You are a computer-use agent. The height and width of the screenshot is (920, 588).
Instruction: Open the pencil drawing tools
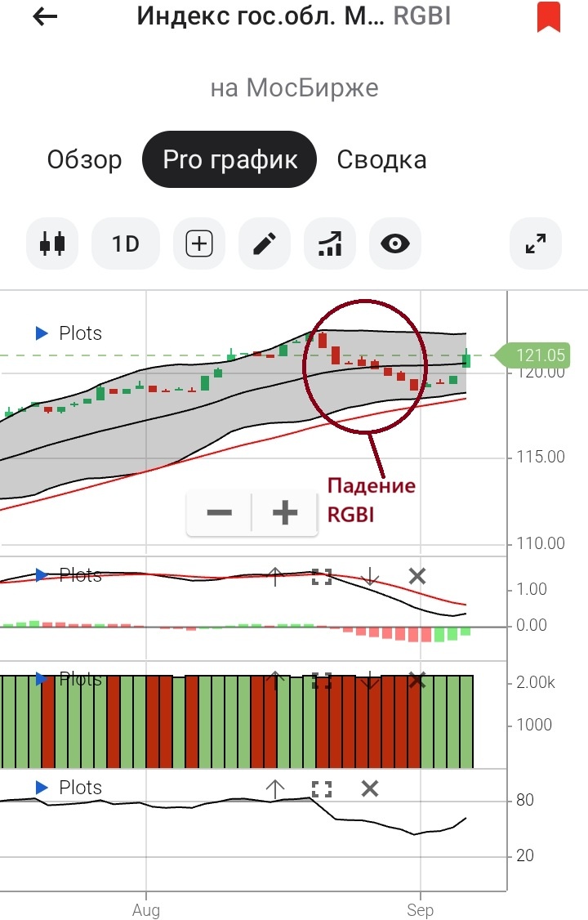click(265, 243)
